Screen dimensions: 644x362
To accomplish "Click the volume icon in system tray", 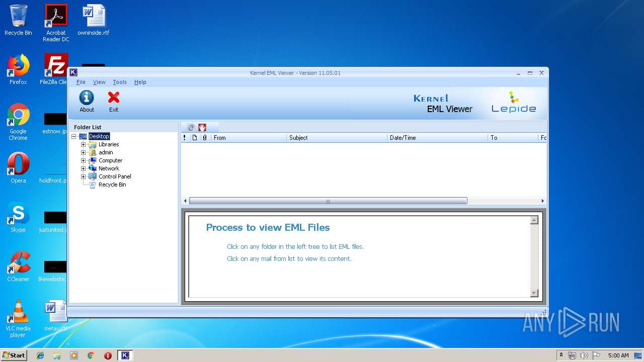I will [x=584, y=355].
